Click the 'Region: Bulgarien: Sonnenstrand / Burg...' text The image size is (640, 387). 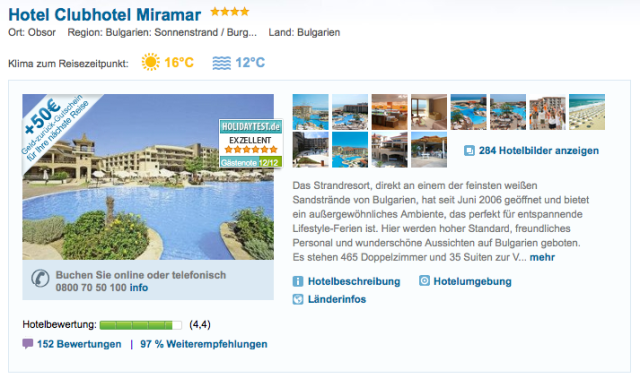[x=162, y=32]
